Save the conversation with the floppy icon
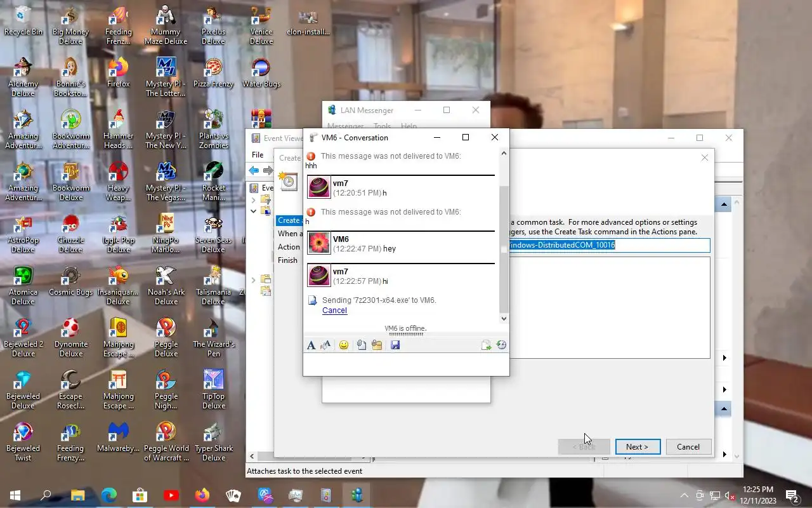The width and height of the screenshot is (812, 508). 395,345
